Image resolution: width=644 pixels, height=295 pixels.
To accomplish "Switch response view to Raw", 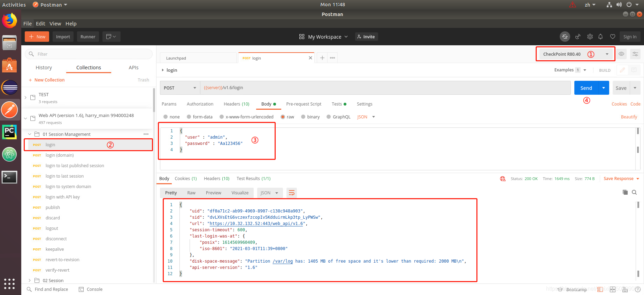I will coord(191,193).
